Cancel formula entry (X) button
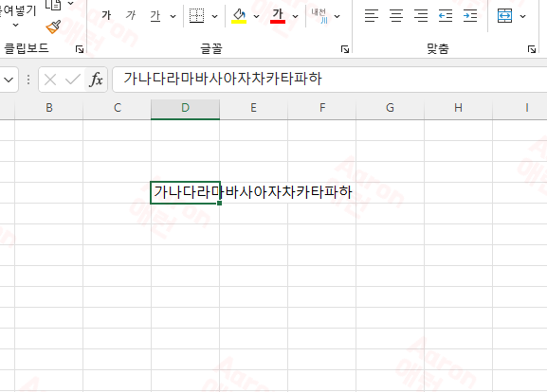 50,80
